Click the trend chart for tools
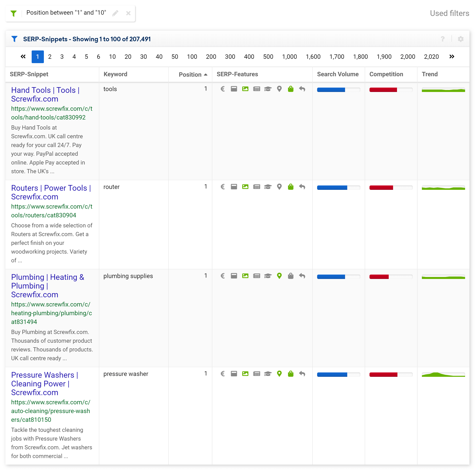Screen dimensions: 476x474 pos(443,90)
